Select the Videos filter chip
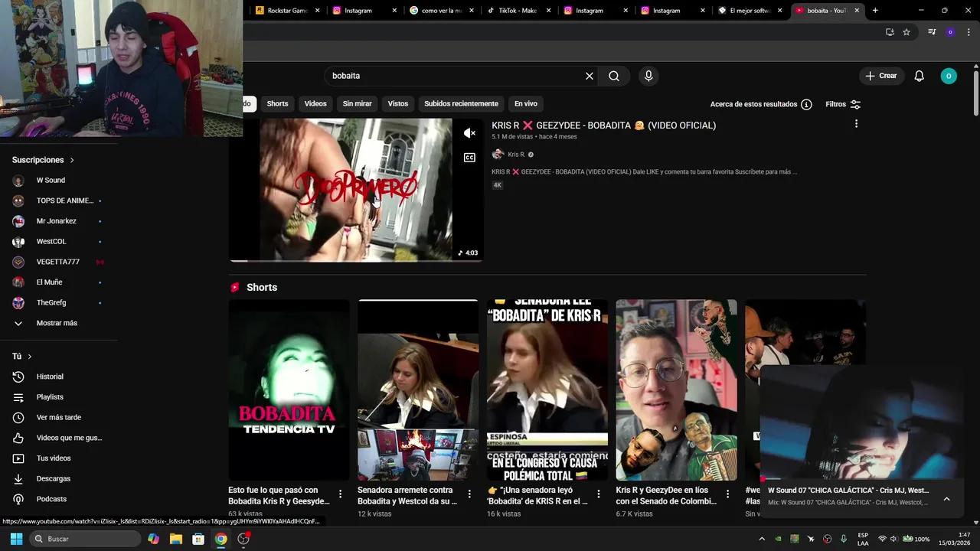This screenshot has height=551, width=980. 315,104
